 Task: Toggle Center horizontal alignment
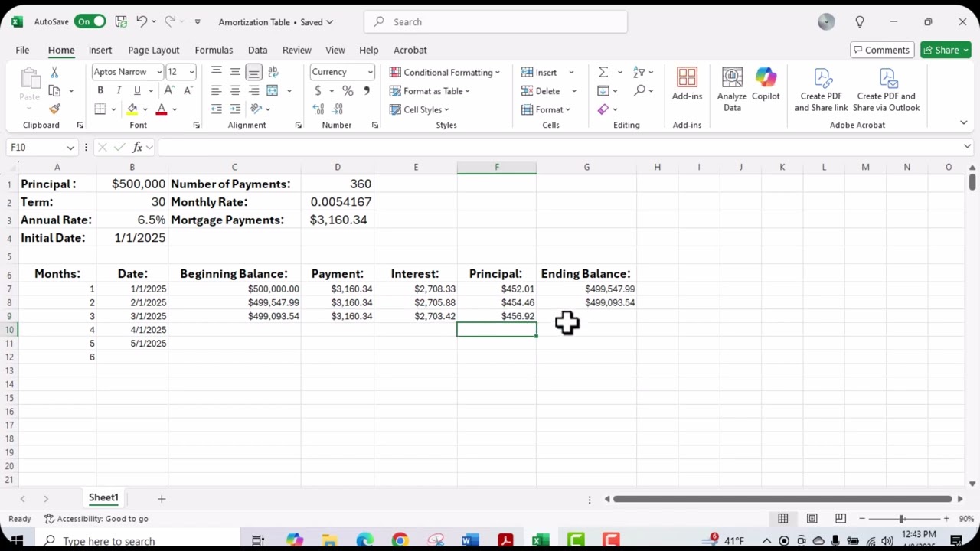235,90
